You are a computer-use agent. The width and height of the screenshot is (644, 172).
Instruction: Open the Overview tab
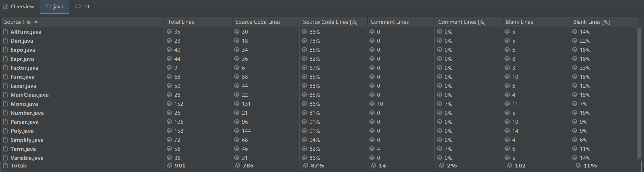click(x=18, y=6)
